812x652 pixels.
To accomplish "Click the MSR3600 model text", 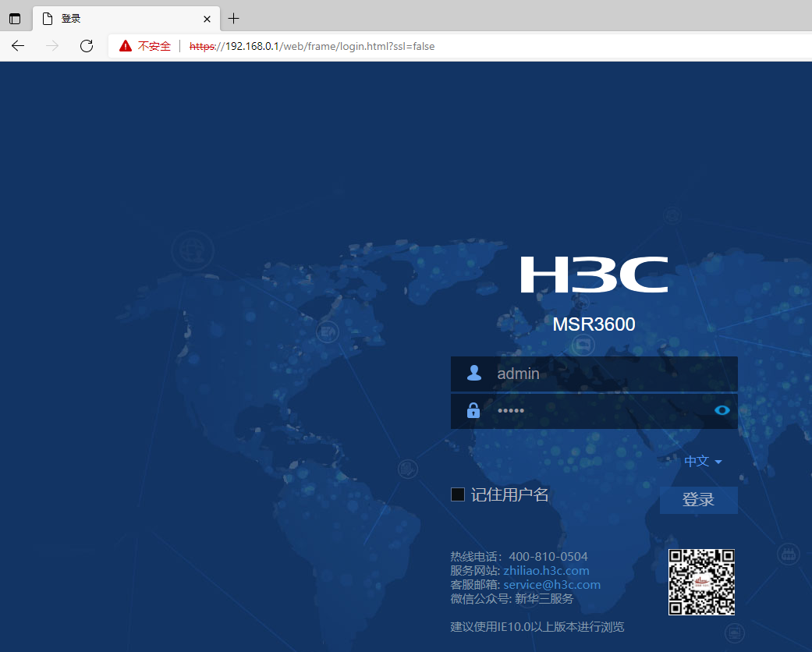I will [594, 324].
